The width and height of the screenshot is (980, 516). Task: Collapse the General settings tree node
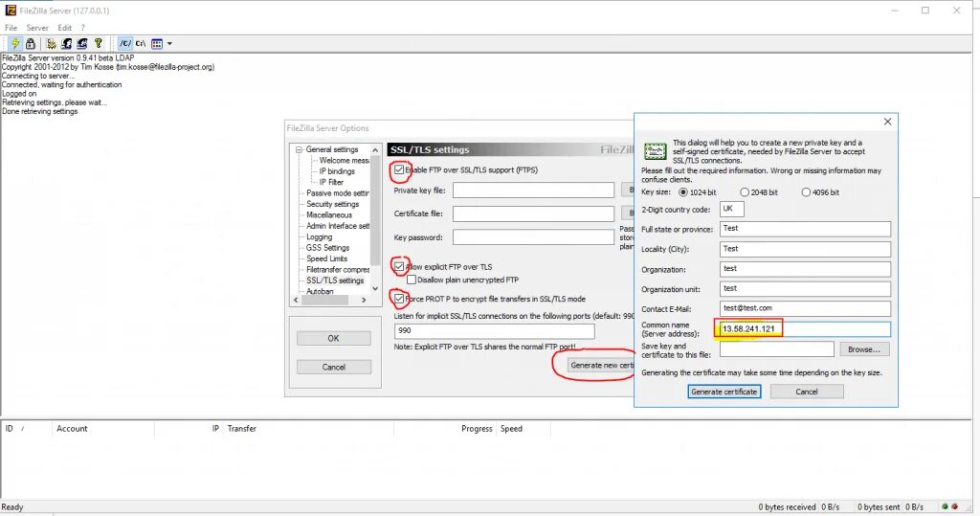pyautogui.click(x=299, y=149)
